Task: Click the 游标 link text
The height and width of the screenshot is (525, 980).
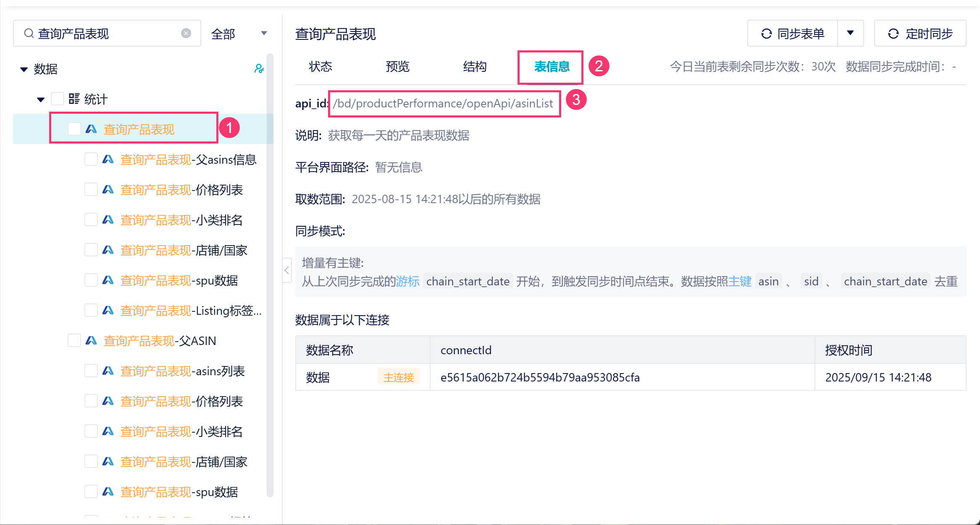Action: [407, 281]
